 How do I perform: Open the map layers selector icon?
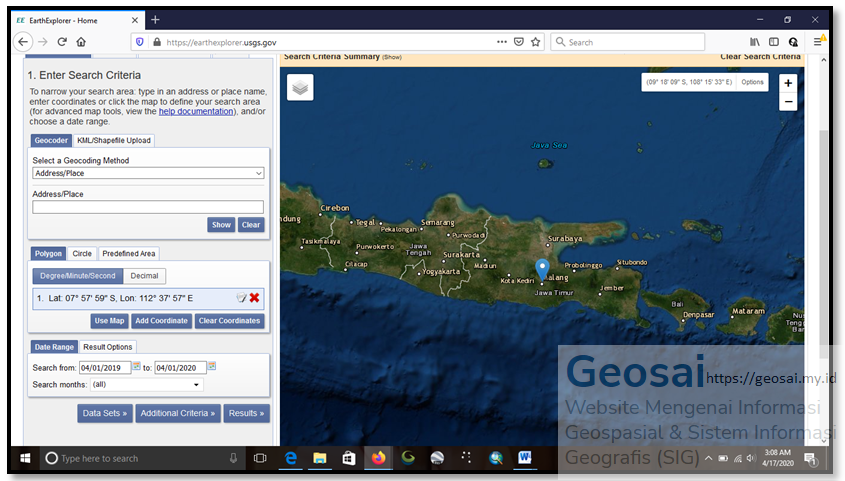coord(300,88)
